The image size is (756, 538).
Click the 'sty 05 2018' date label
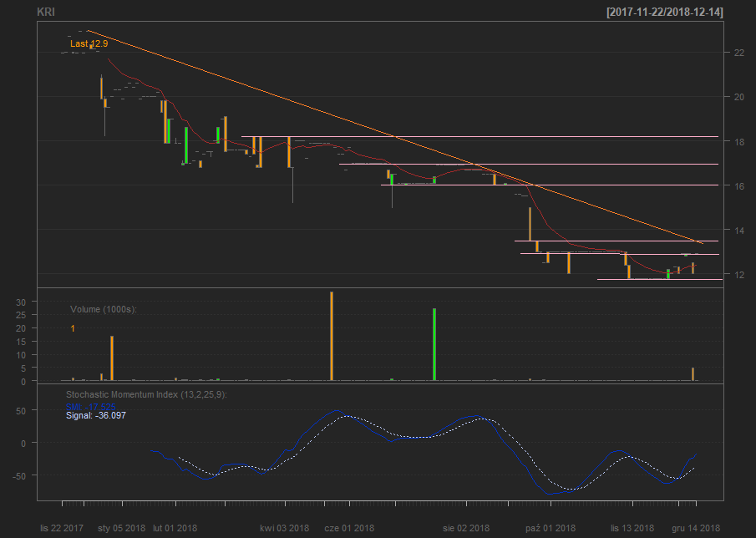click(x=121, y=528)
